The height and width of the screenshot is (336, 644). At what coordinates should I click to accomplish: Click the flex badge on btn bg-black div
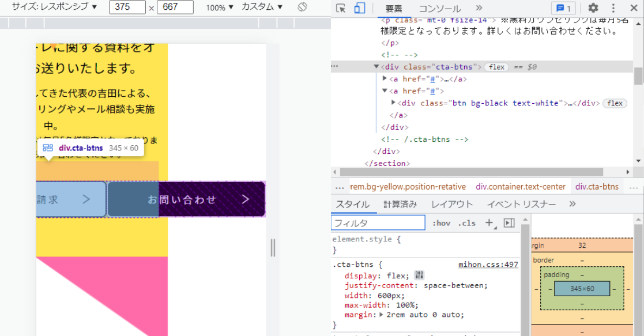click(x=615, y=103)
